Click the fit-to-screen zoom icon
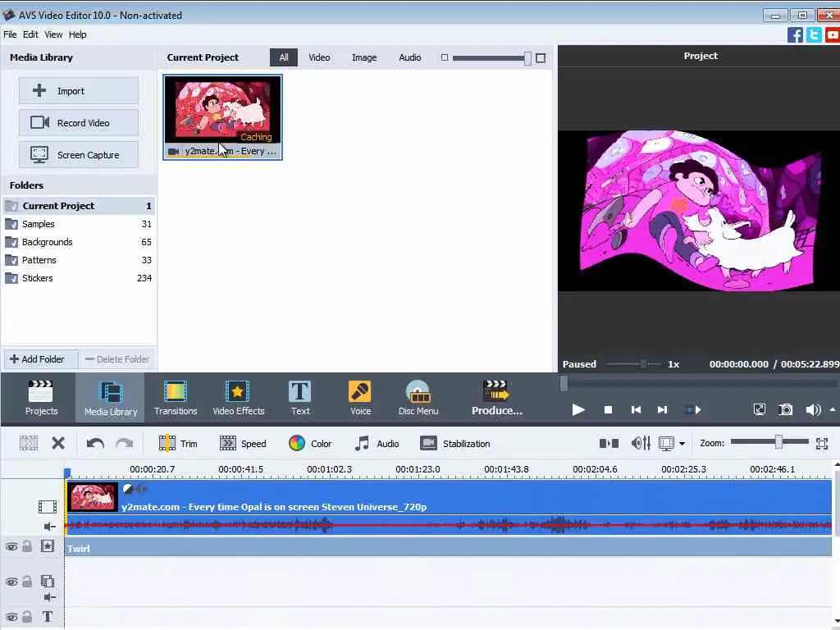 pos(822,443)
